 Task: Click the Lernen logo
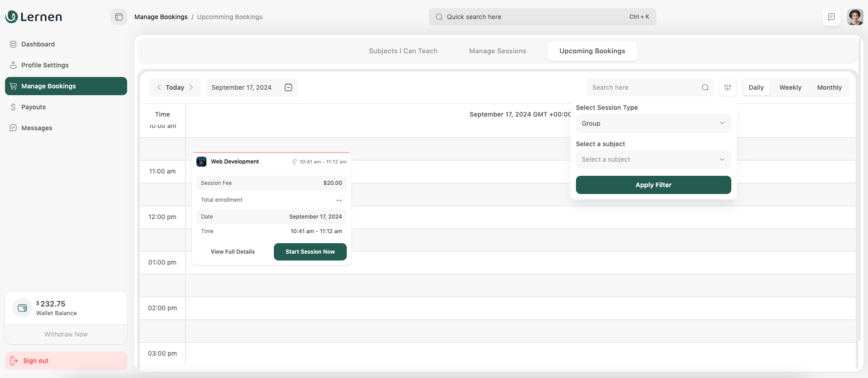point(34,17)
